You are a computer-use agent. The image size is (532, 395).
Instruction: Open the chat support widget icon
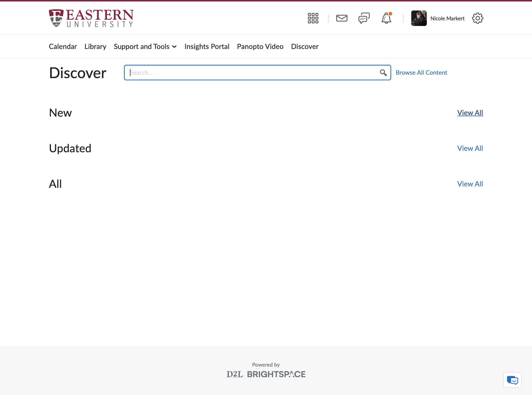pyautogui.click(x=512, y=380)
